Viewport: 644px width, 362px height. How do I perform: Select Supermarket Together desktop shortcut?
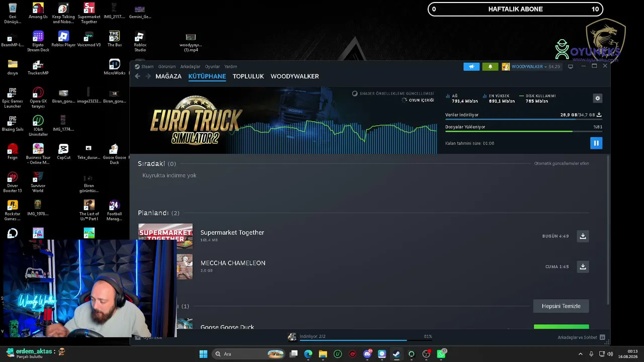pyautogui.click(x=89, y=13)
